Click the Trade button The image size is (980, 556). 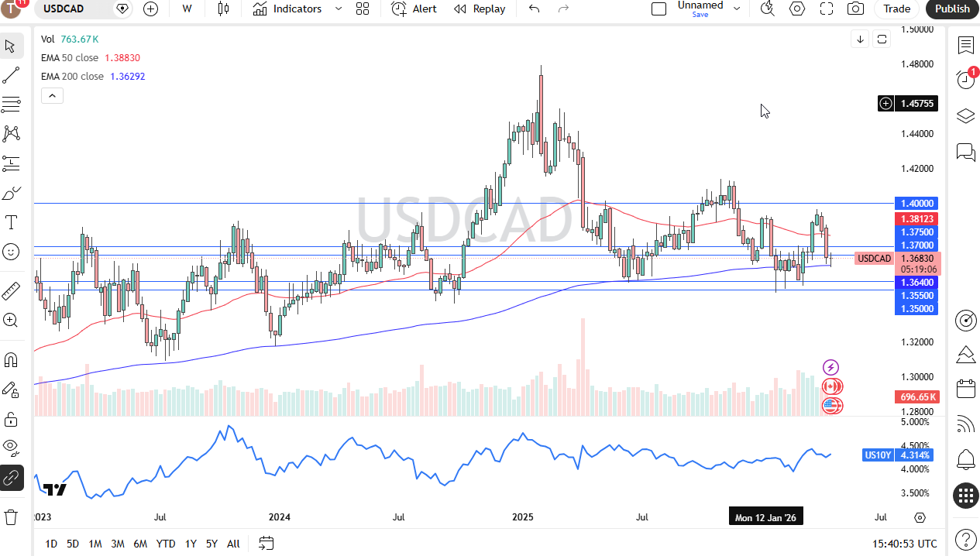point(896,9)
